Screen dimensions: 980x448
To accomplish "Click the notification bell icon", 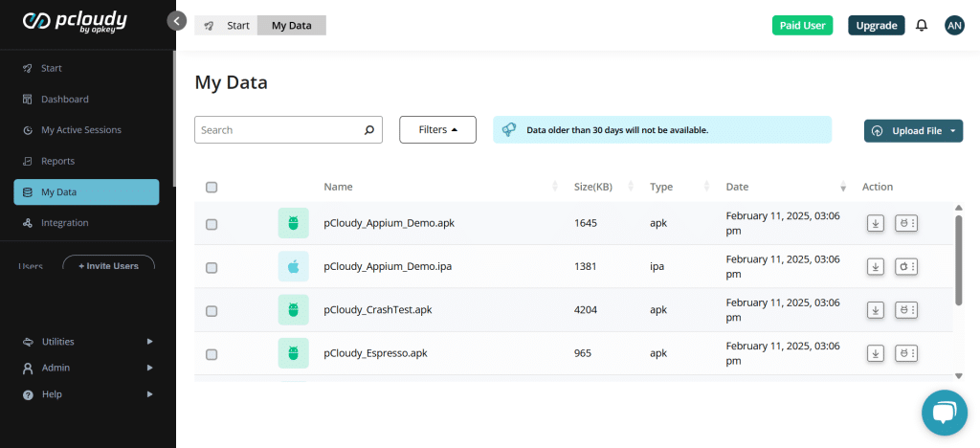I will [922, 26].
